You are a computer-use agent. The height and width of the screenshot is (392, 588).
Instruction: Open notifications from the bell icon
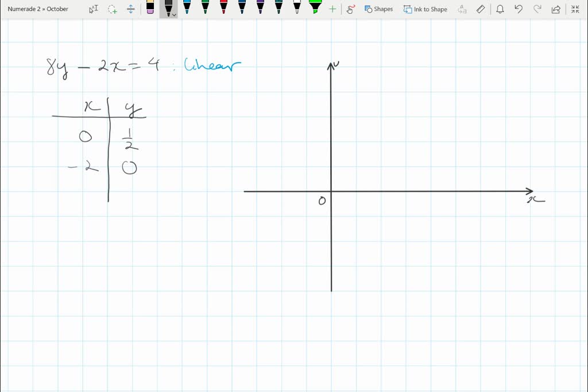pos(500,9)
